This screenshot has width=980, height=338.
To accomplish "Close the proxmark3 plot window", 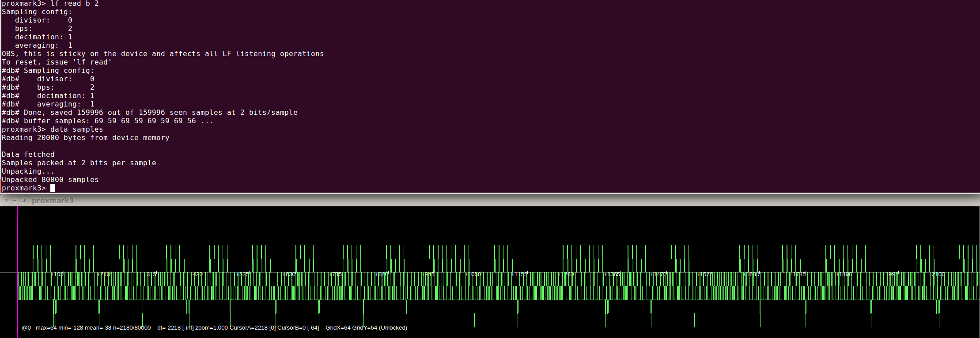I will (6, 200).
